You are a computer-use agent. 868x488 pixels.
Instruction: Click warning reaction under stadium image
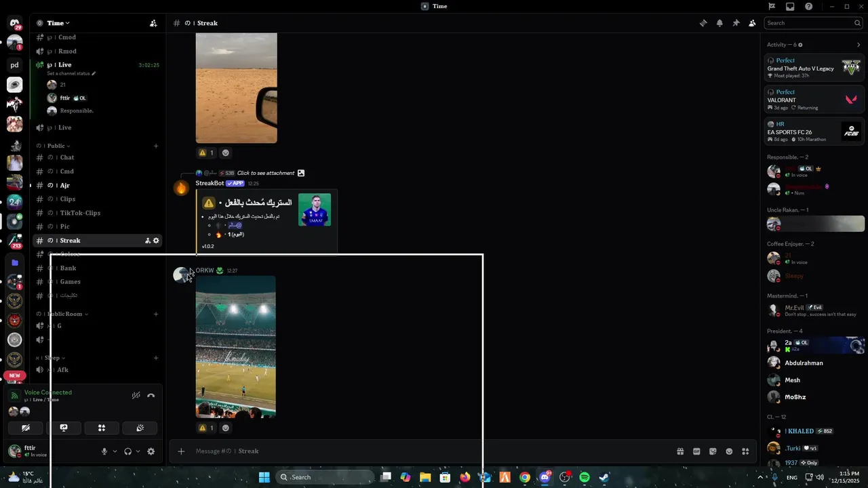pos(205,428)
